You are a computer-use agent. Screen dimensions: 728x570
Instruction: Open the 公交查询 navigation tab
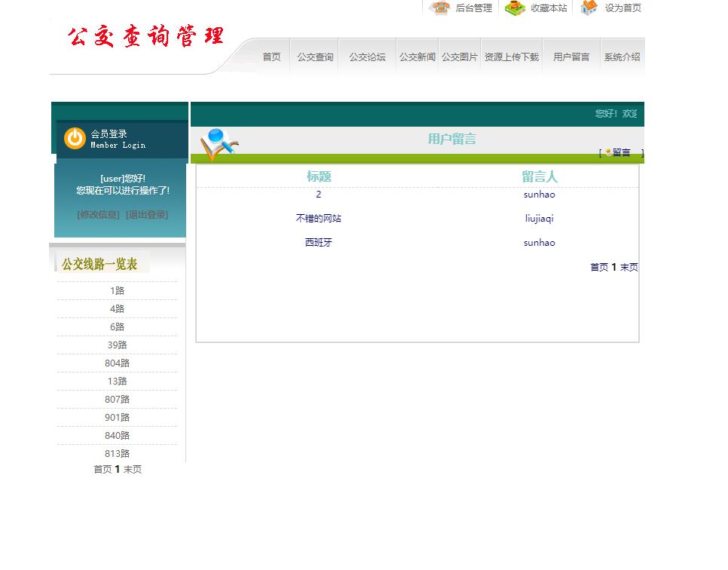click(315, 57)
